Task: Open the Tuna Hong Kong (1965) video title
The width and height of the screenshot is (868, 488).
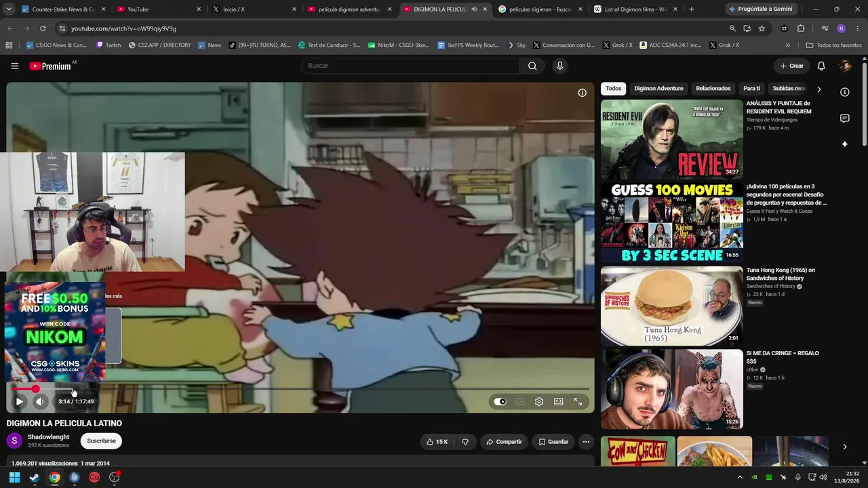Action: tap(781, 274)
